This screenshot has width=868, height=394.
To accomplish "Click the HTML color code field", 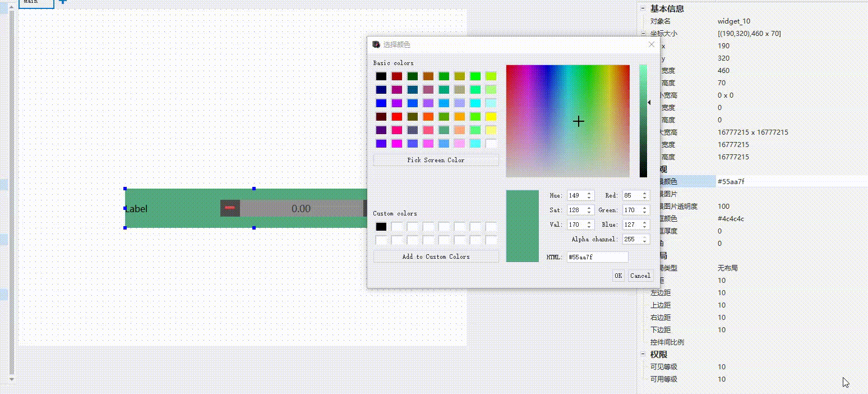I will (x=597, y=257).
